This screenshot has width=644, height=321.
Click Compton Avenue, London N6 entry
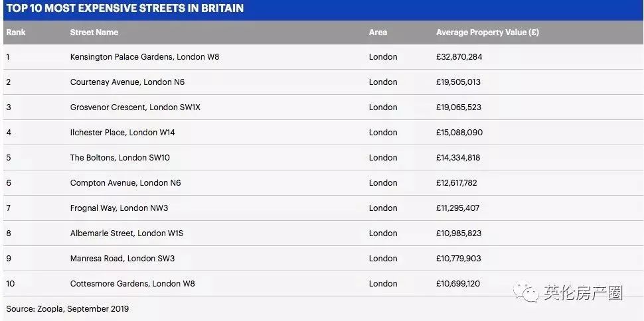(x=125, y=183)
